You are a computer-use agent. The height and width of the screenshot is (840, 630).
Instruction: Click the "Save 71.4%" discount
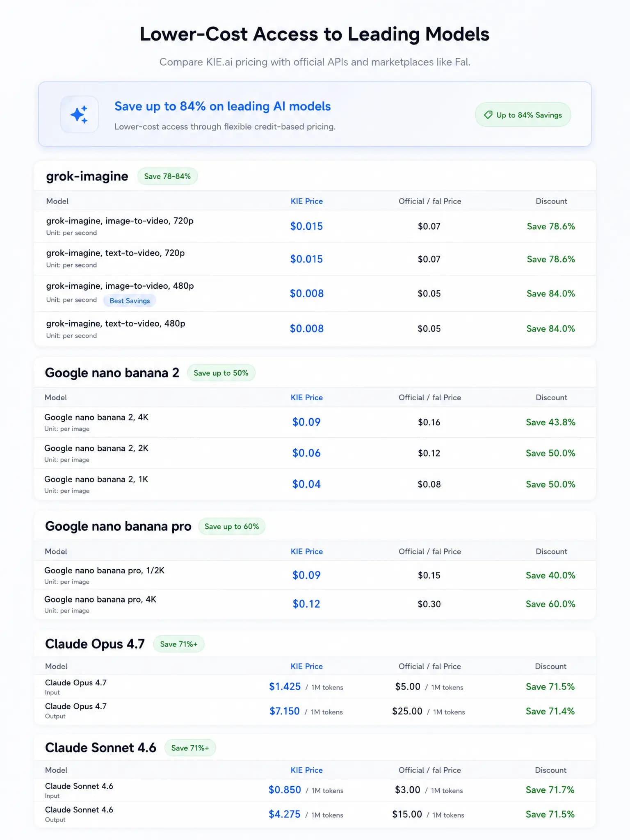tap(550, 711)
